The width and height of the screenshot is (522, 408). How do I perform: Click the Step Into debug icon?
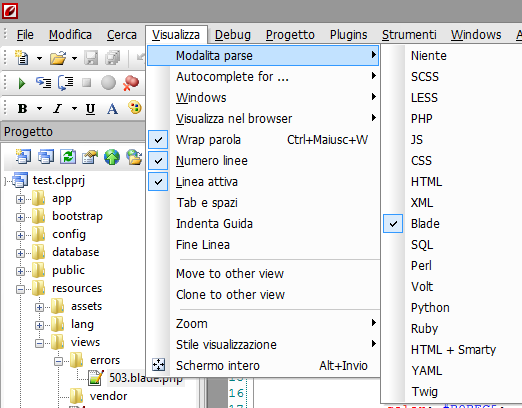(44, 83)
